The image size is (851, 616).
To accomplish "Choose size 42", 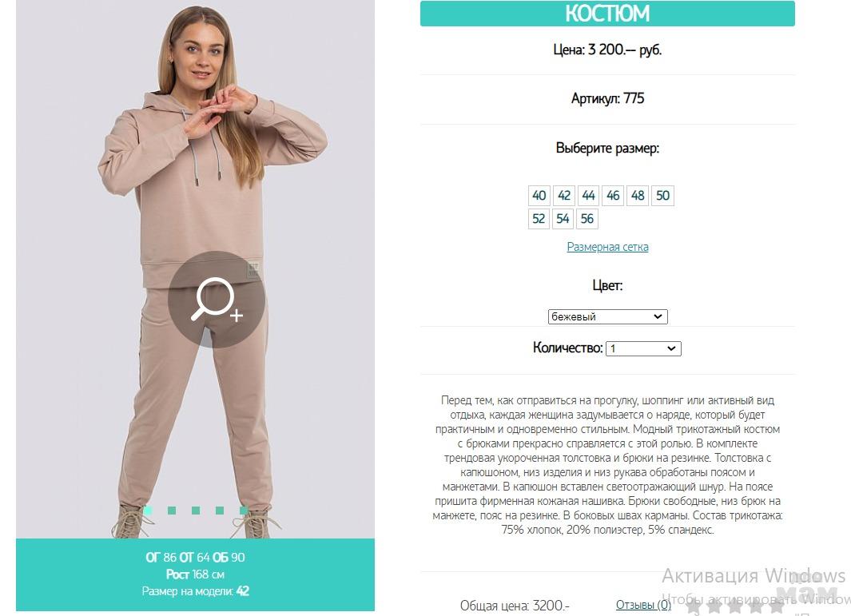I will pos(564,196).
